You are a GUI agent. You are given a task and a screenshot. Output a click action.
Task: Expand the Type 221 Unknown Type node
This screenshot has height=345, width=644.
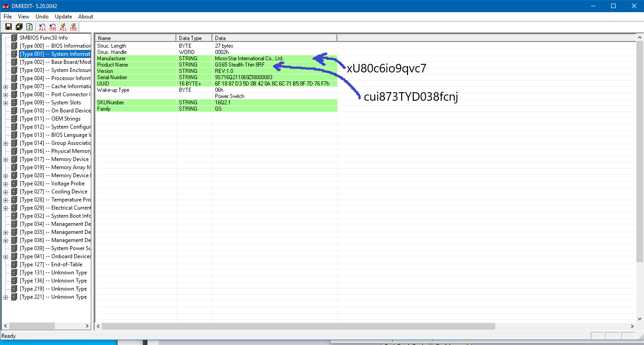coord(5,297)
